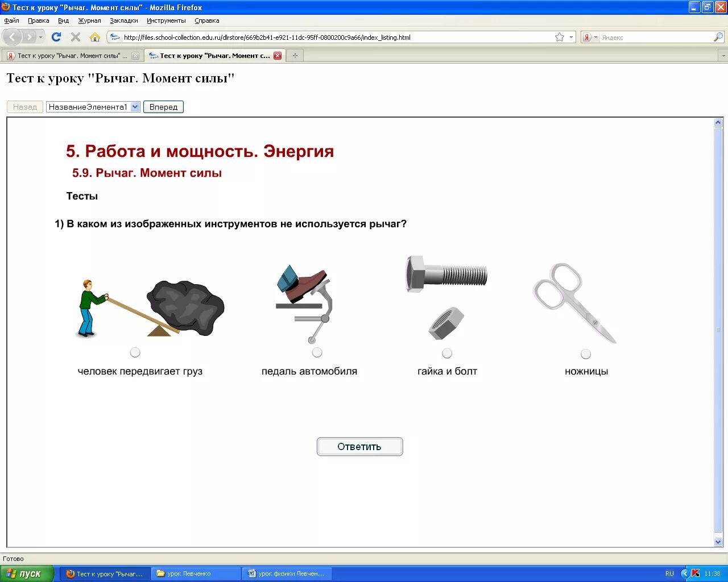728x582 pixels.
Task: Open the address bar history dropdown
Action: click(571, 37)
